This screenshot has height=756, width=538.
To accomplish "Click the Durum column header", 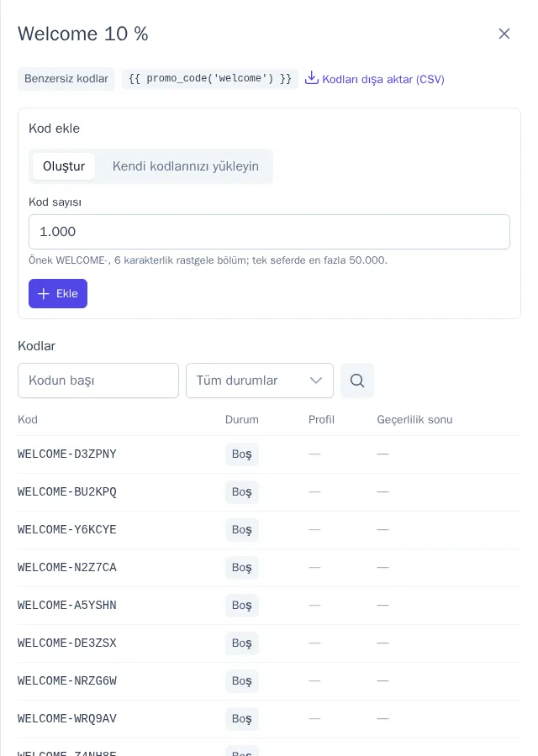I will (x=242, y=419).
